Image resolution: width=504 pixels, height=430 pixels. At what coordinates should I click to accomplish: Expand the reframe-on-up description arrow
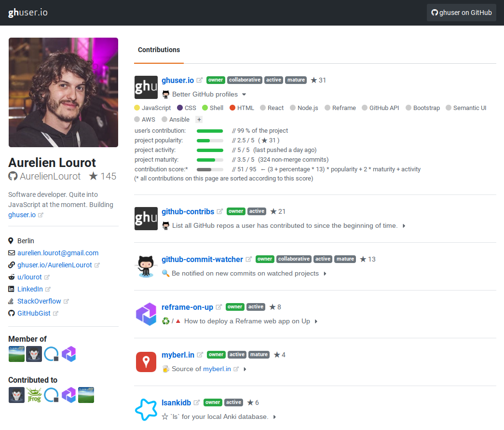pos(316,321)
